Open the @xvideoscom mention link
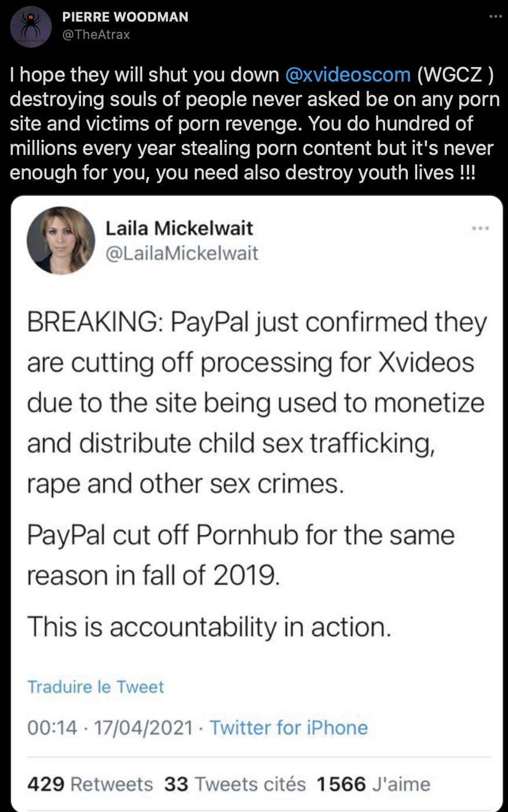Viewport: 508px width, 812px height. pyautogui.click(x=348, y=75)
